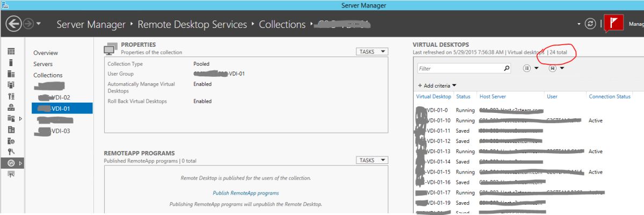Select the VDI-03 collection
Screen dimensions: 644x215
(x=54, y=131)
